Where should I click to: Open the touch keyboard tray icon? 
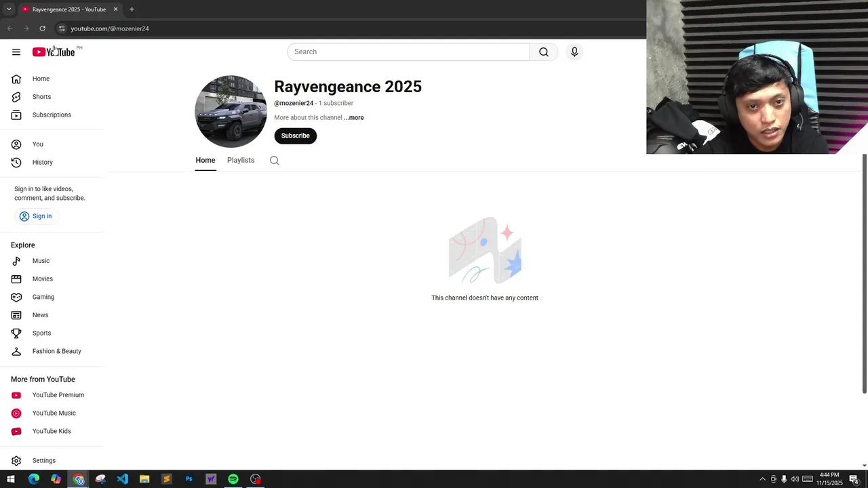click(x=808, y=479)
